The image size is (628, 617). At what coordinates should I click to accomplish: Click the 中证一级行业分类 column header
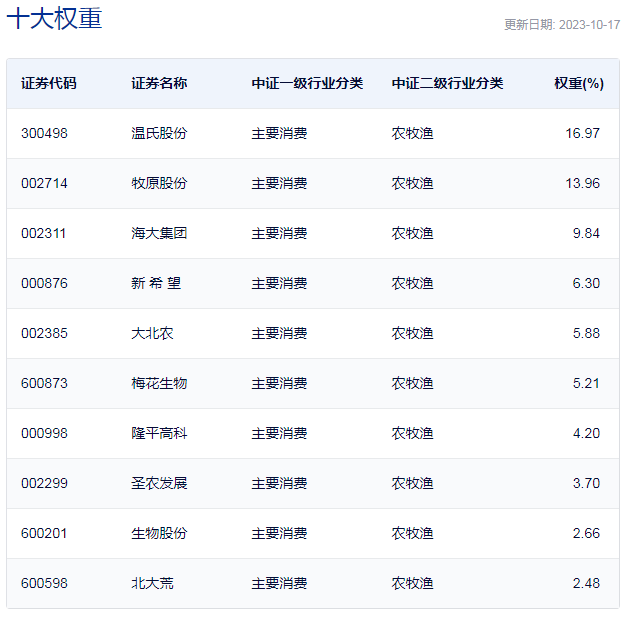coord(307,83)
